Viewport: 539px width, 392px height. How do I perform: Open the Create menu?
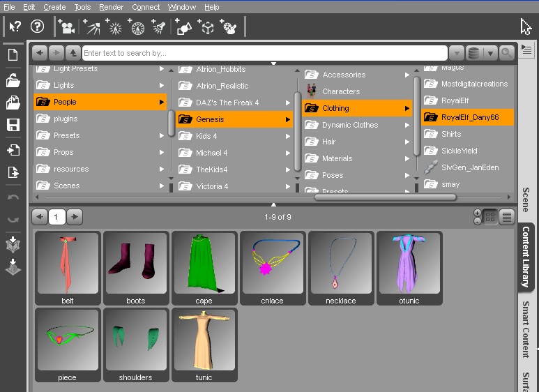[x=54, y=7]
